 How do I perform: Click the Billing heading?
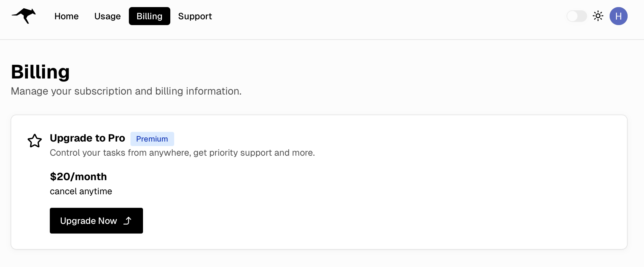(x=40, y=71)
